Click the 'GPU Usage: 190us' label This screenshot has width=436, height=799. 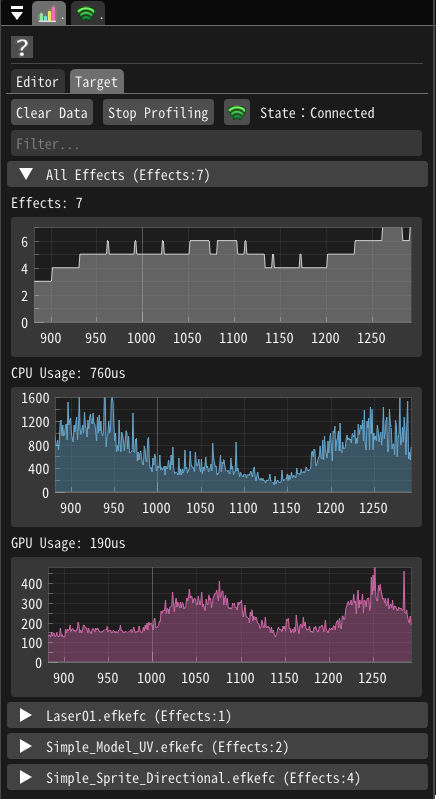click(x=68, y=543)
